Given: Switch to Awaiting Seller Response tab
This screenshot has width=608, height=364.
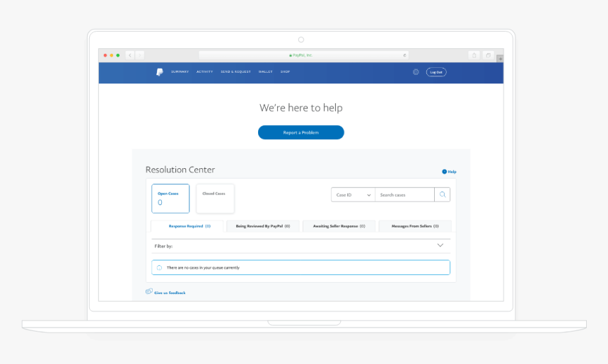Looking at the screenshot, I should 339,226.
